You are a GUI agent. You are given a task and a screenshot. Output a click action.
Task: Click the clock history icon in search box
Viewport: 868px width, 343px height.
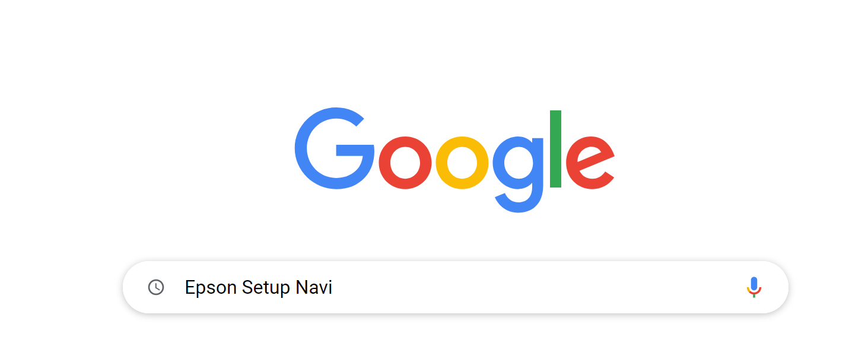click(x=156, y=287)
